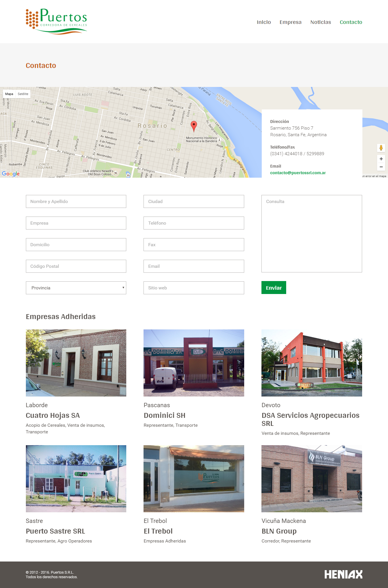Zoom out the map with minus button

(381, 167)
